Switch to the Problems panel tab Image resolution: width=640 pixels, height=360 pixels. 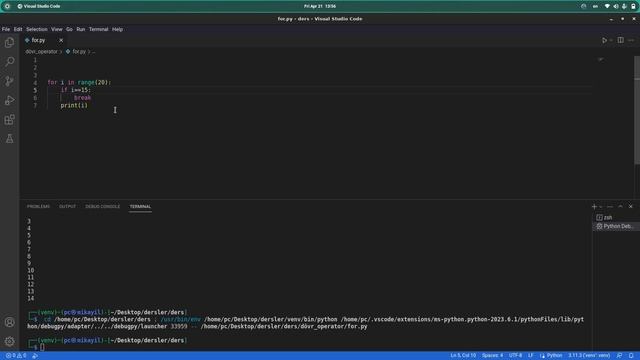38,207
